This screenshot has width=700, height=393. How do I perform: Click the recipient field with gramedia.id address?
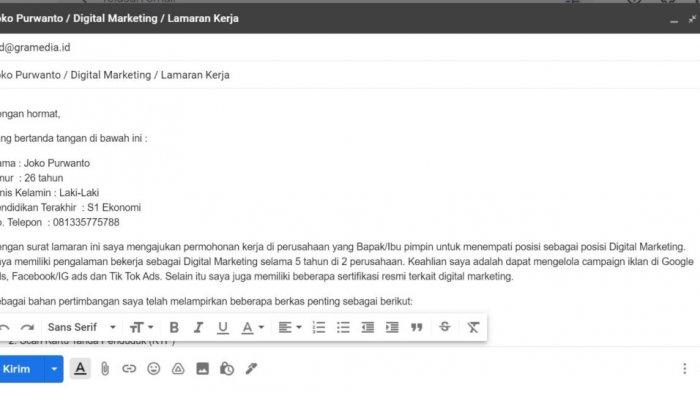[x=350, y=47]
